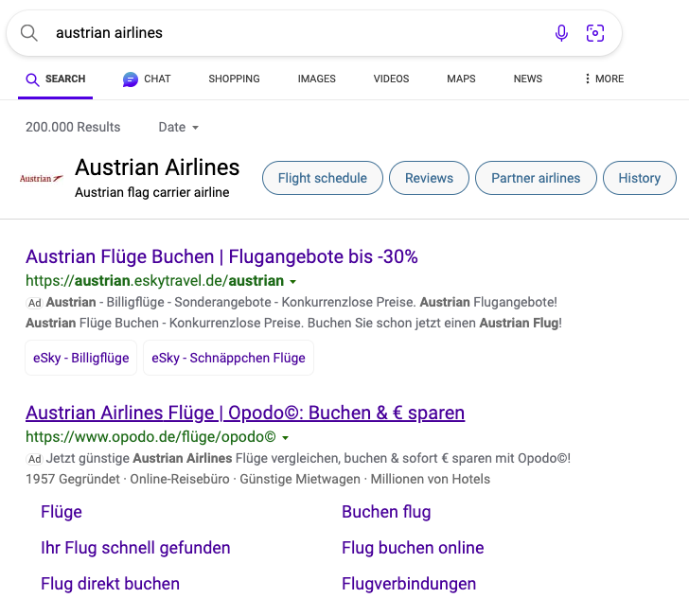This screenshot has width=689, height=616.
Task: Open Ihr Flug schnell gefunden link
Action: 135,548
